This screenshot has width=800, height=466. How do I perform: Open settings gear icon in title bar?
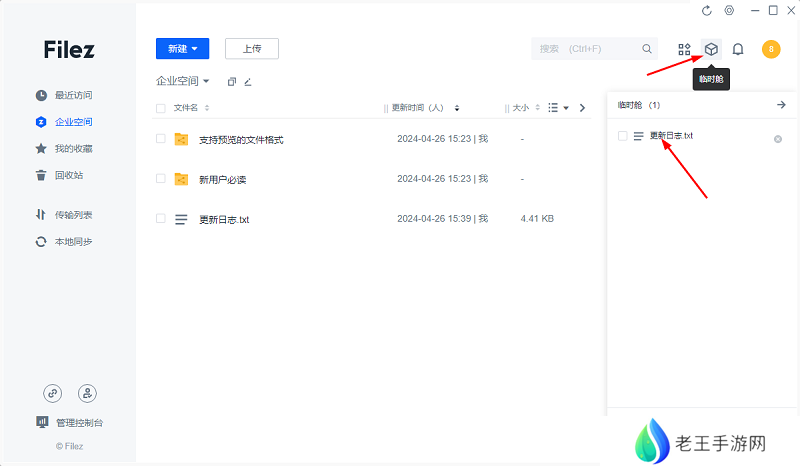click(x=729, y=10)
